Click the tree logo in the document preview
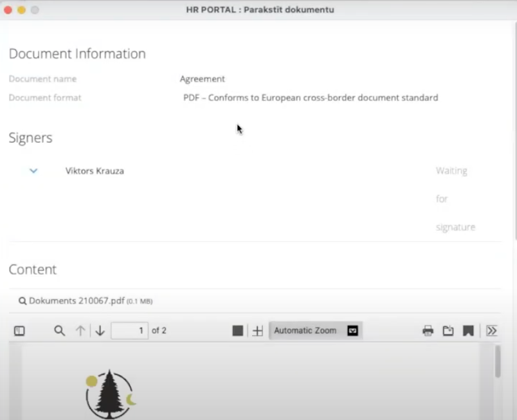517x420 pixels. (x=110, y=394)
